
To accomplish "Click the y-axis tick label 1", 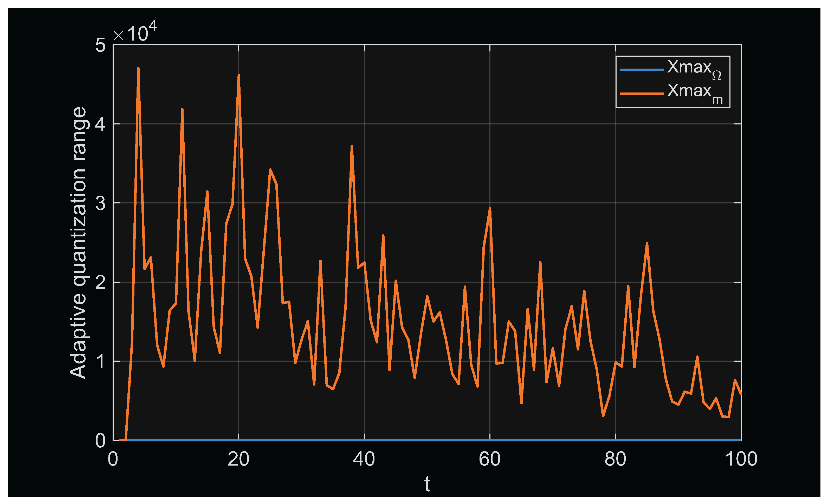I will (100, 361).
